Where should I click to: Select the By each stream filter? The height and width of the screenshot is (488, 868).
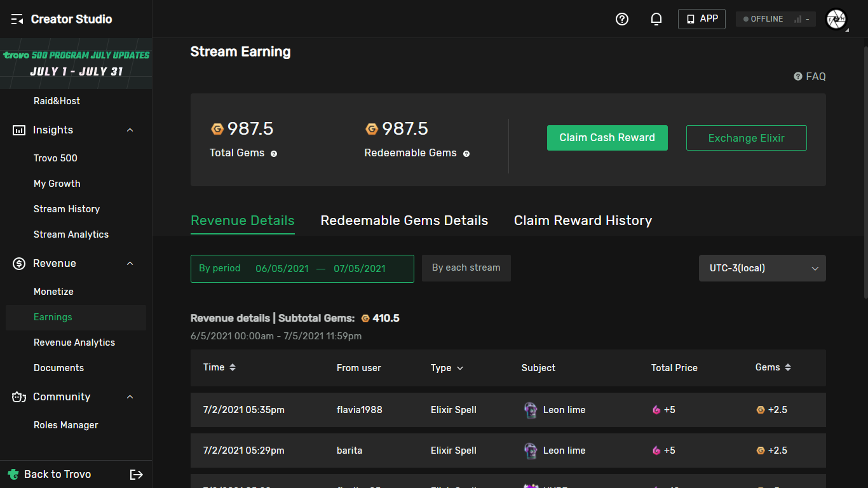466,268
